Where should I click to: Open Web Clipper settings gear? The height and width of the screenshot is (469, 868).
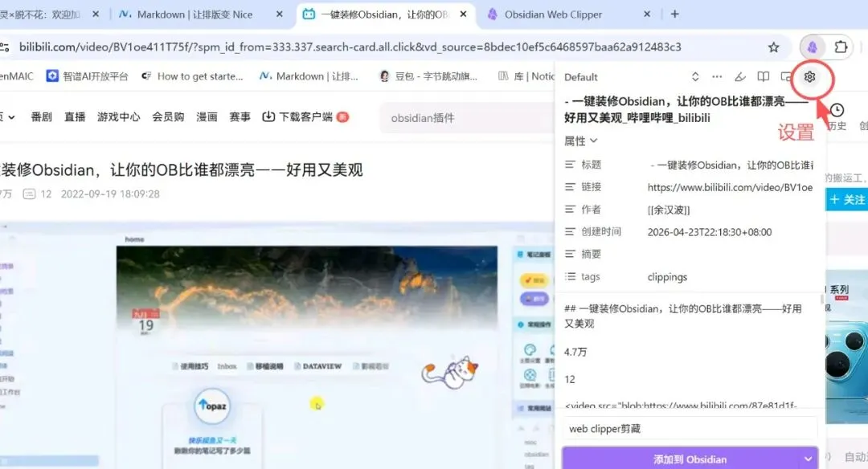point(809,77)
